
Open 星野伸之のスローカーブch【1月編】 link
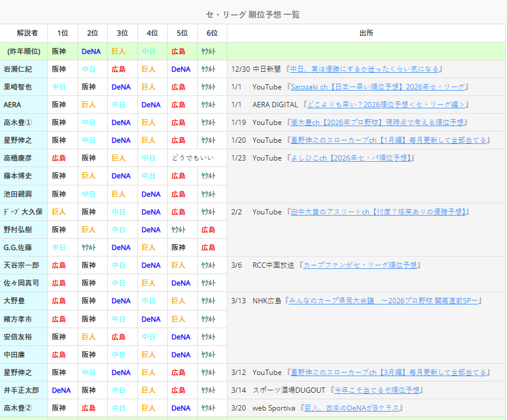[x=389, y=140]
